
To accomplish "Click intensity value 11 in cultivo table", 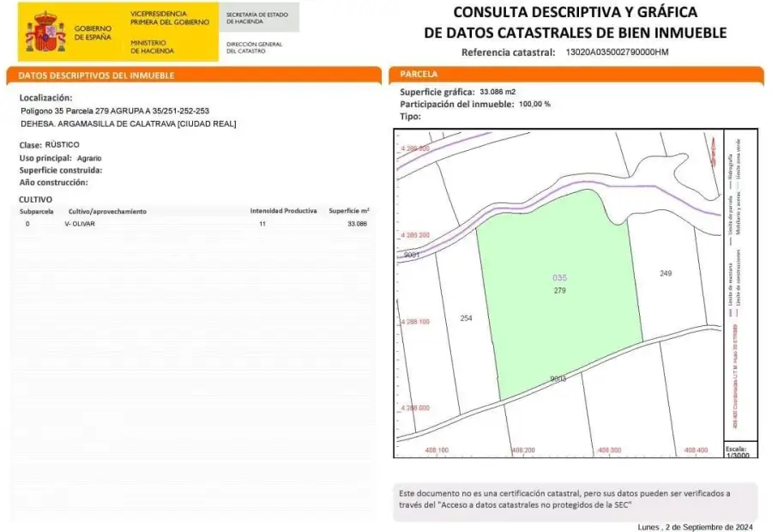I will coord(262,224).
